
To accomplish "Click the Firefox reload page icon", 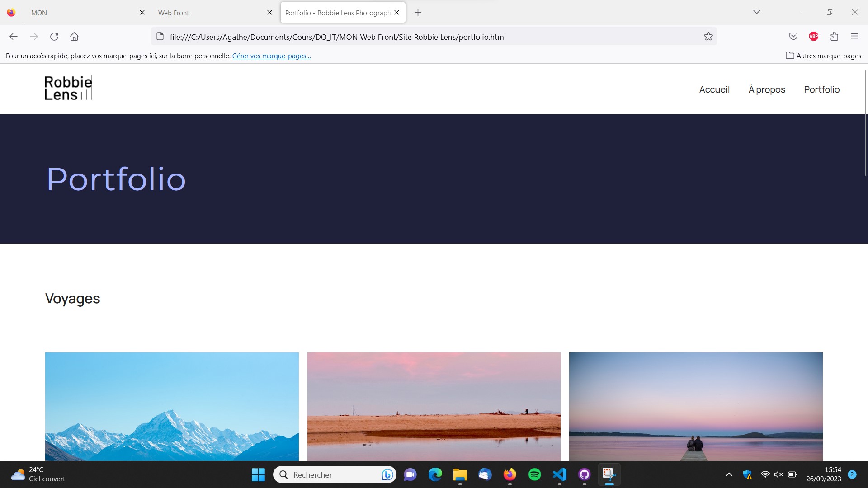I will [54, 37].
